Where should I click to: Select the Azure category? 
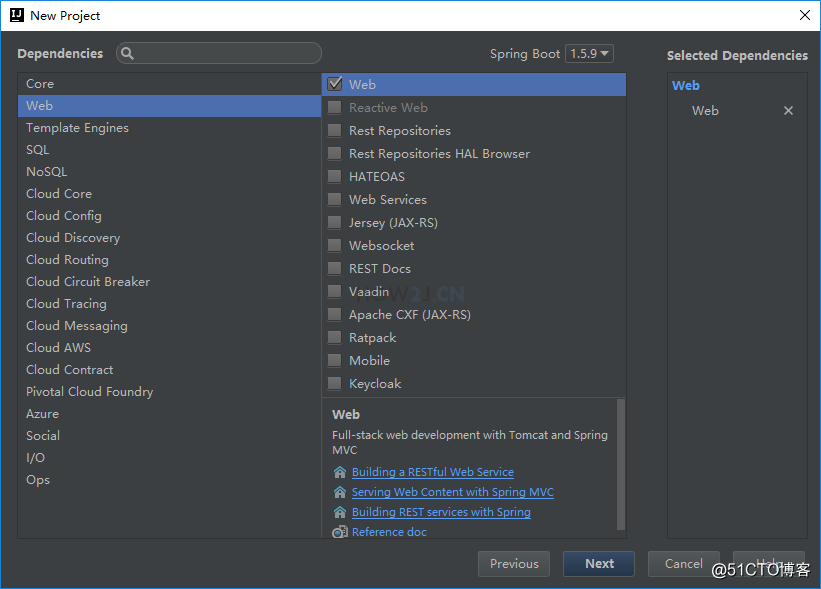point(169,414)
